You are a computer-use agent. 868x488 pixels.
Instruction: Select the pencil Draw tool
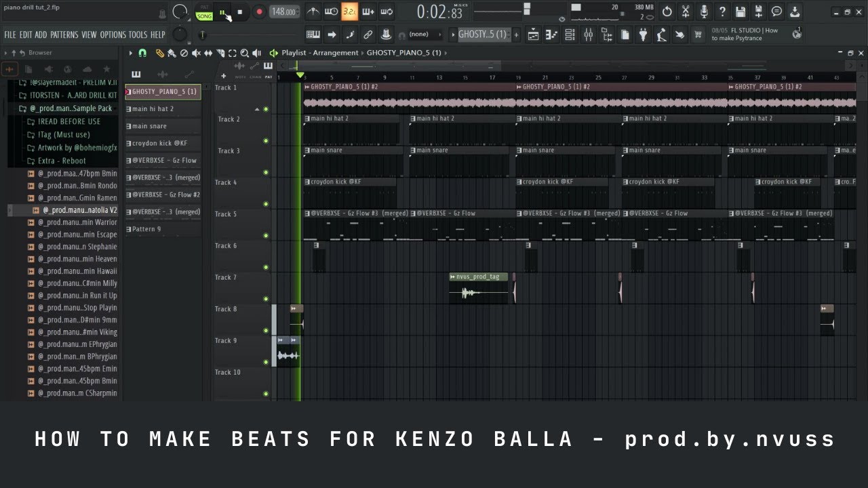tap(160, 53)
